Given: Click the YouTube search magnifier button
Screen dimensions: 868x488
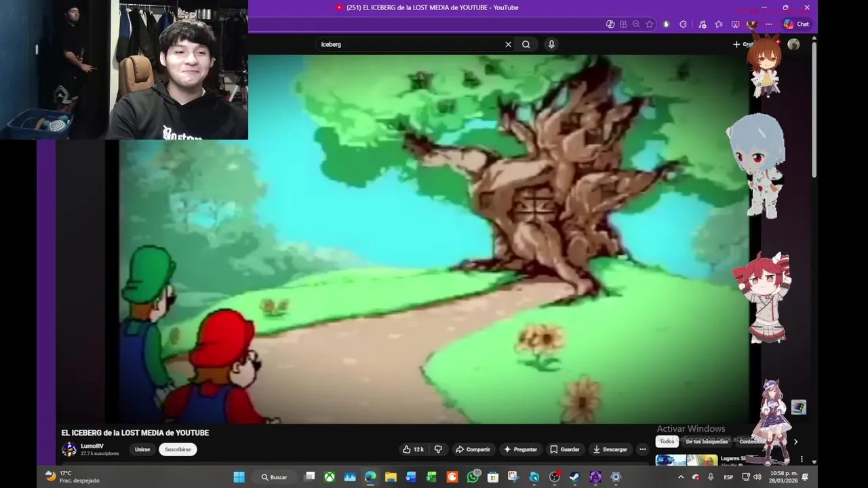Looking at the screenshot, I should 526,44.
